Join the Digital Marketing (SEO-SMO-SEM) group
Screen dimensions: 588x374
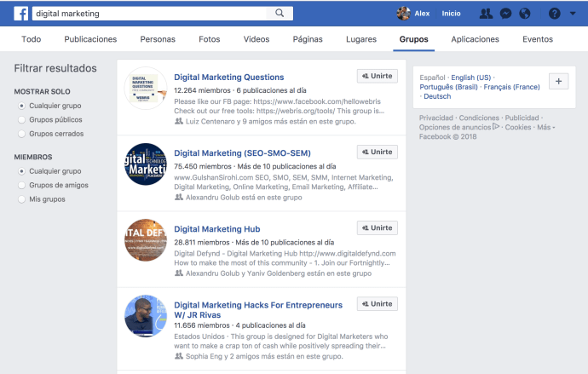click(x=378, y=152)
